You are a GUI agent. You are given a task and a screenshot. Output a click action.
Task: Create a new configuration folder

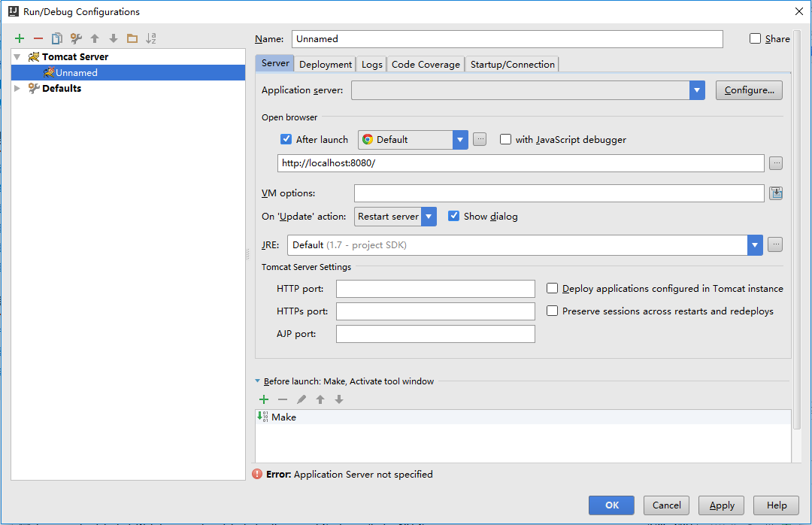[132, 38]
